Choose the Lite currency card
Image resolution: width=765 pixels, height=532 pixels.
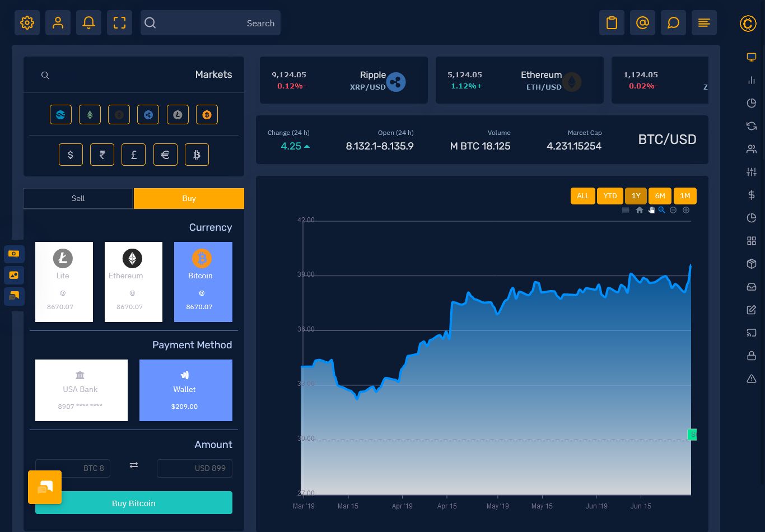point(64,282)
